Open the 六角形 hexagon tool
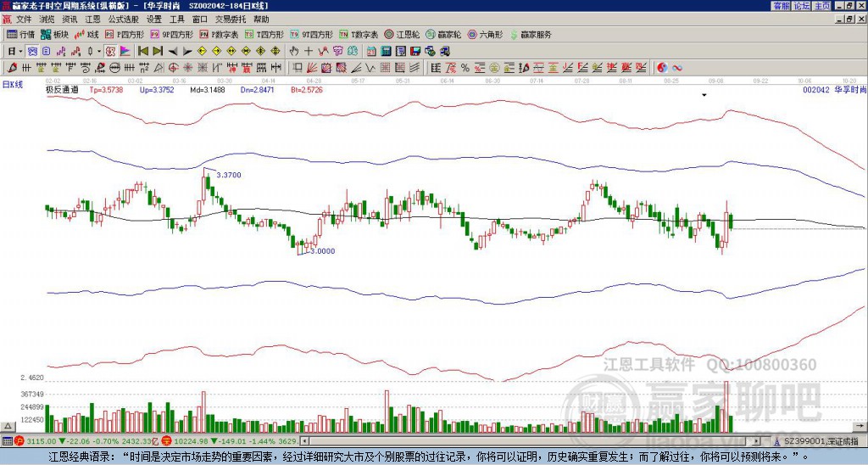The image size is (868, 465). click(485, 34)
